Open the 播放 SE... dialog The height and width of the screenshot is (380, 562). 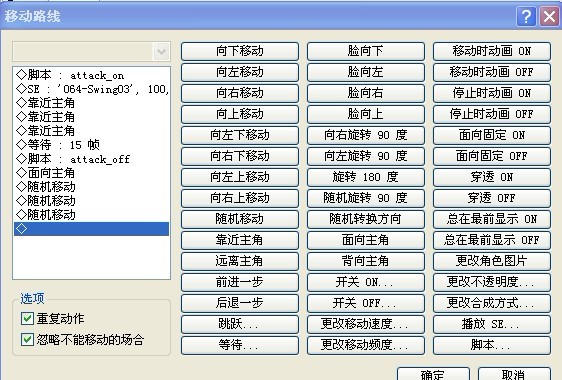(x=492, y=324)
